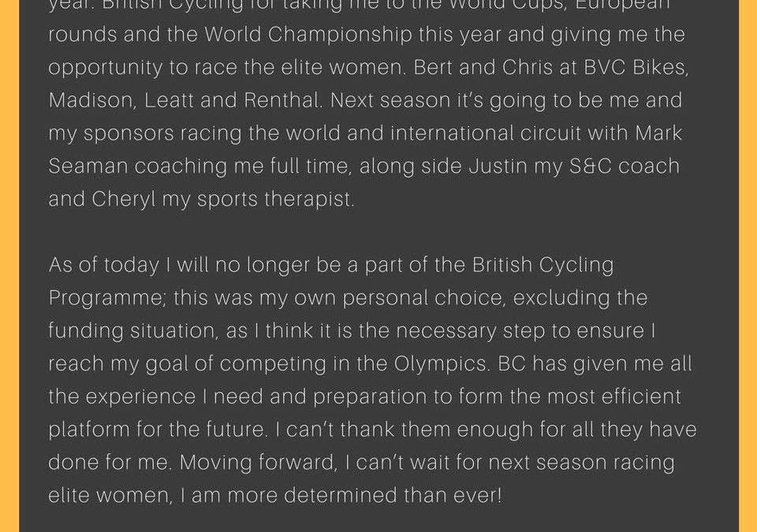
Task: Click the phrase "Moving forward"
Action: [x=257, y=463]
